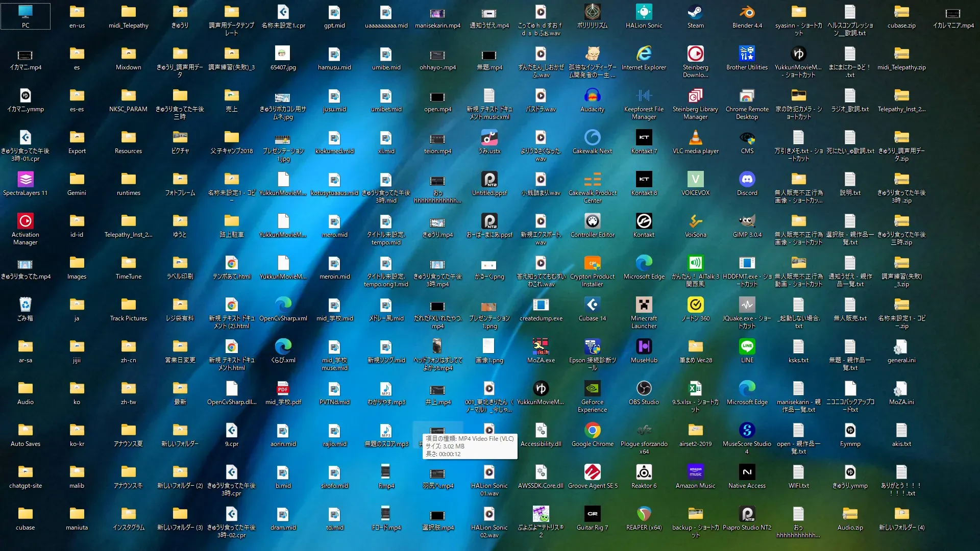Select the Blender 4.4 desktop icon
Image resolution: width=980 pixels, height=551 pixels.
[747, 12]
